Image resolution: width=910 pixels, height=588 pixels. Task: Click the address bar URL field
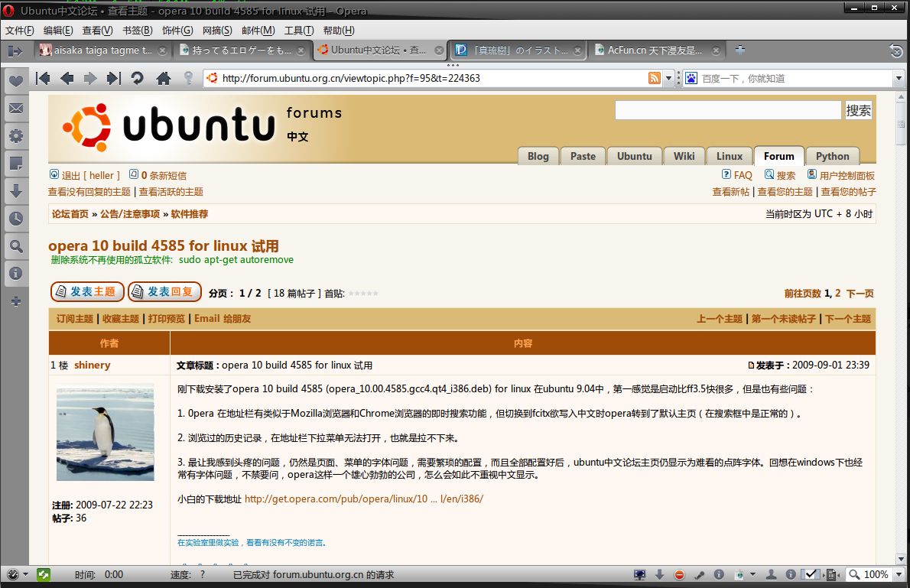tap(428, 78)
